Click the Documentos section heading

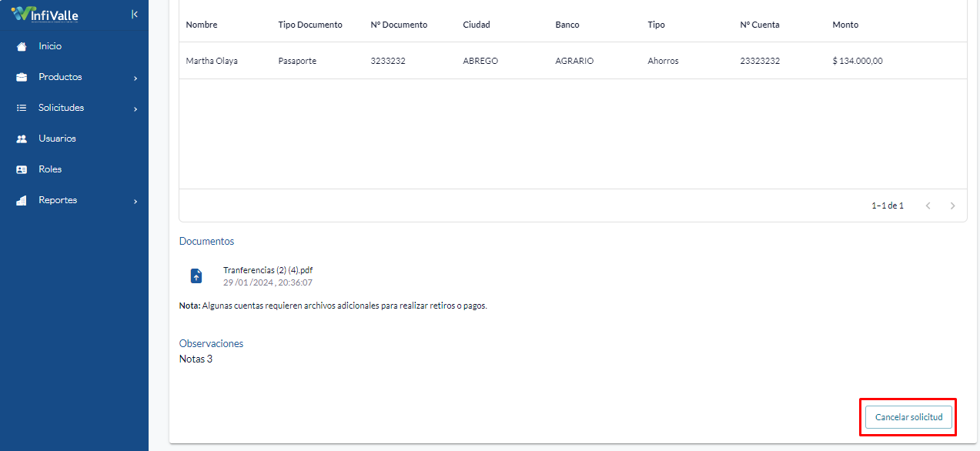(x=206, y=241)
